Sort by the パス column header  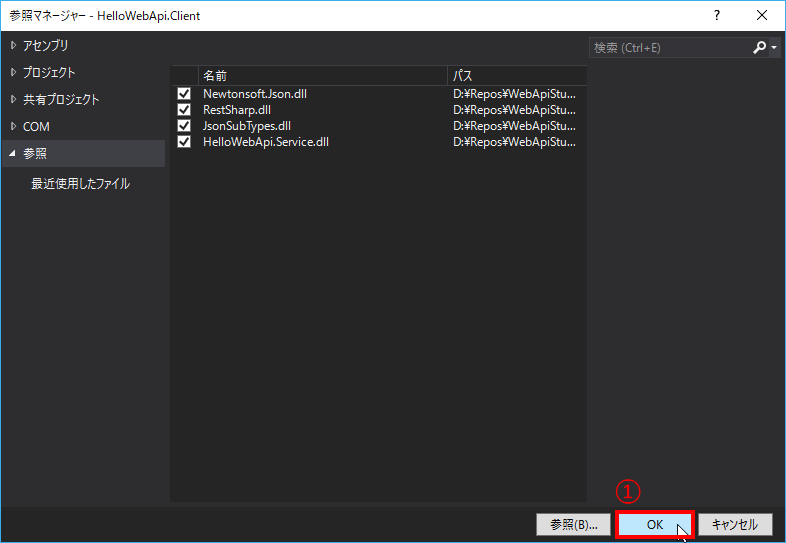pos(517,76)
